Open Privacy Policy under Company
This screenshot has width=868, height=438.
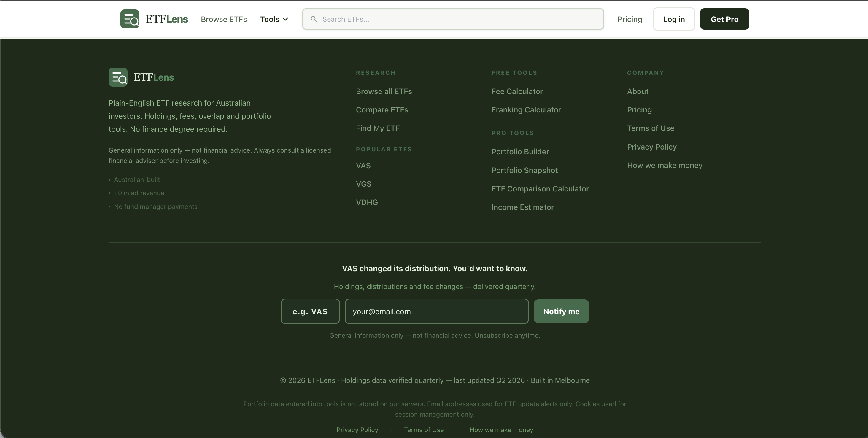(x=652, y=147)
